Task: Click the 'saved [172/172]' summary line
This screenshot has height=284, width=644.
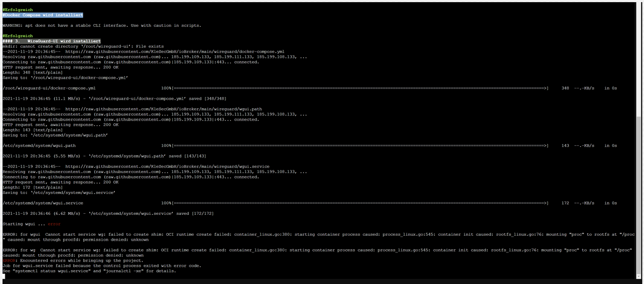Action: point(108,213)
